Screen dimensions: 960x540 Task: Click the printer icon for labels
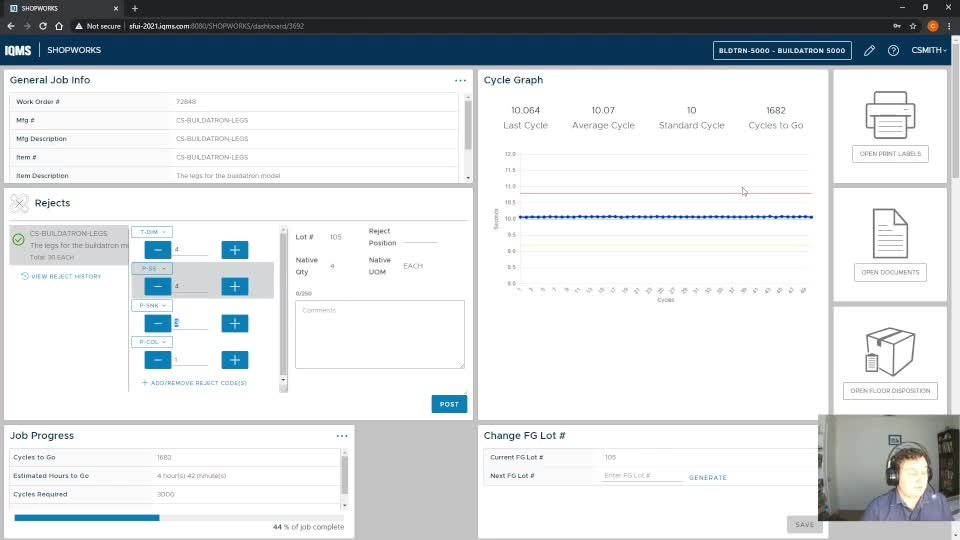[x=890, y=115]
